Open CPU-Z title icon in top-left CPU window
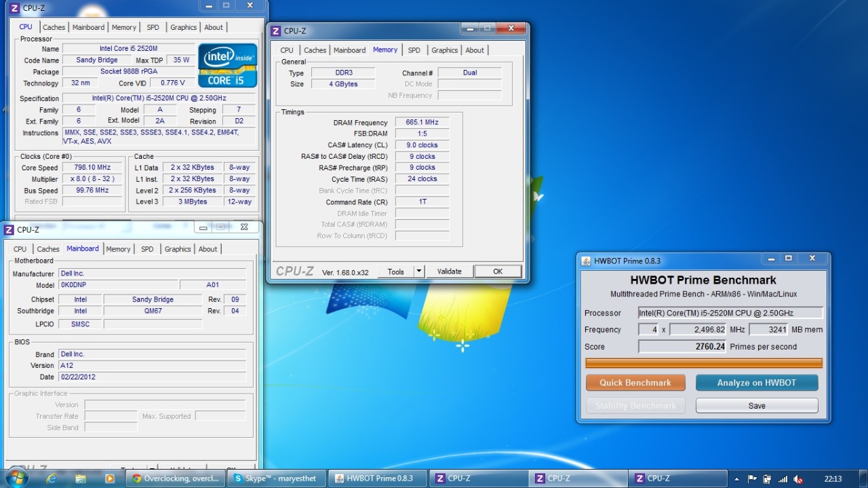This screenshot has height=488, width=868. tap(14, 8)
